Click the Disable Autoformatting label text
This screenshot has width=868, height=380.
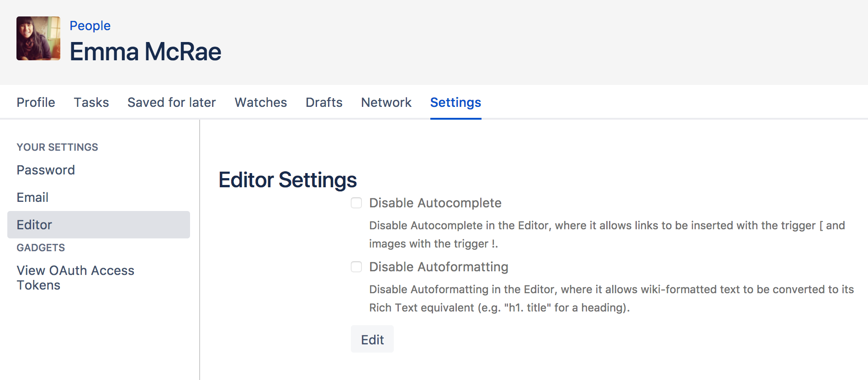click(x=439, y=267)
